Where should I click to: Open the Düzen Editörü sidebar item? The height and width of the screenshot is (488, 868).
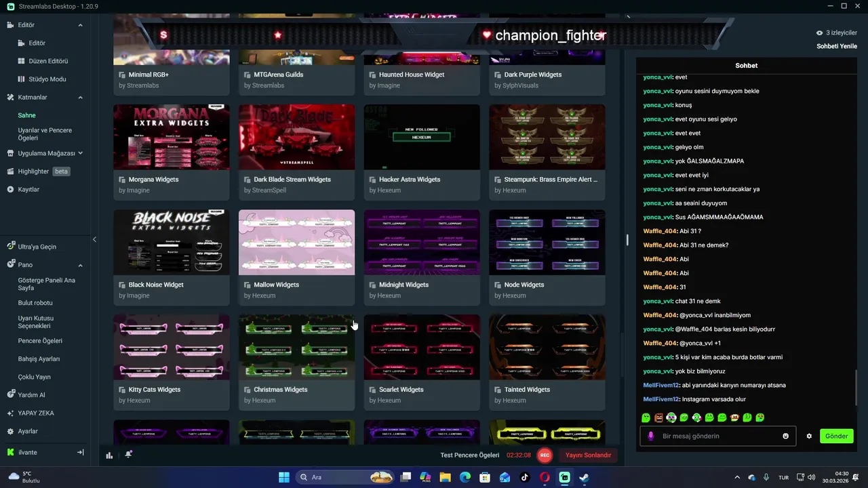(48, 61)
